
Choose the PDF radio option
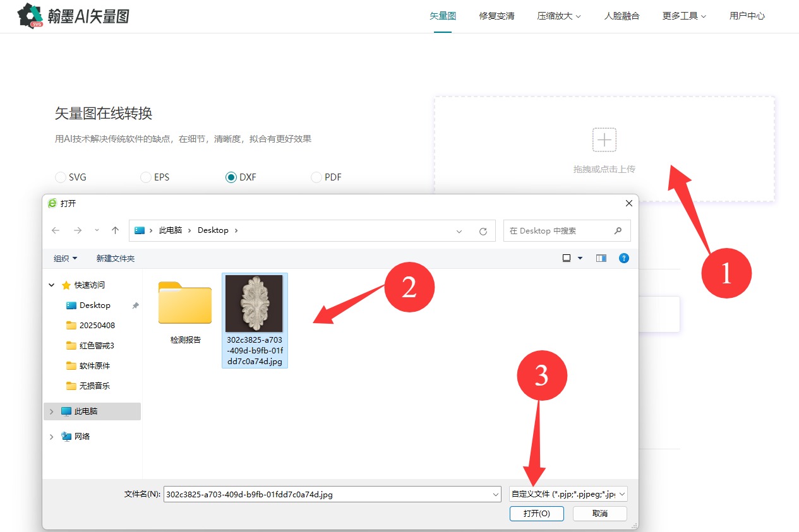[316, 177]
